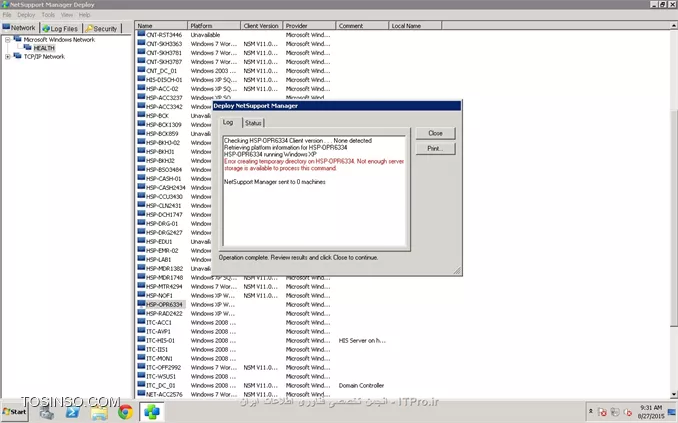The image size is (678, 423).
Task: Launch Windows PowerShell from the taskbar
Action: coord(73,412)
